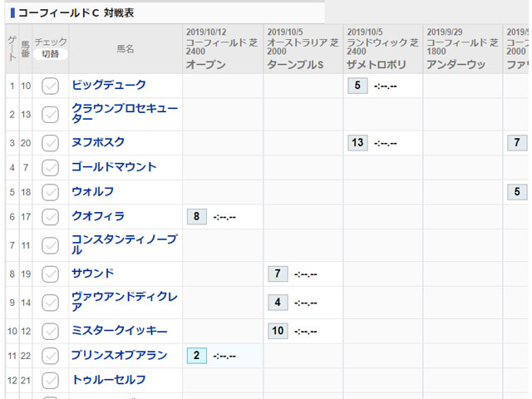Open horse page トゥルーセルフ
The height and width of the screenshot is (399, 532).
tap(109, 380)
